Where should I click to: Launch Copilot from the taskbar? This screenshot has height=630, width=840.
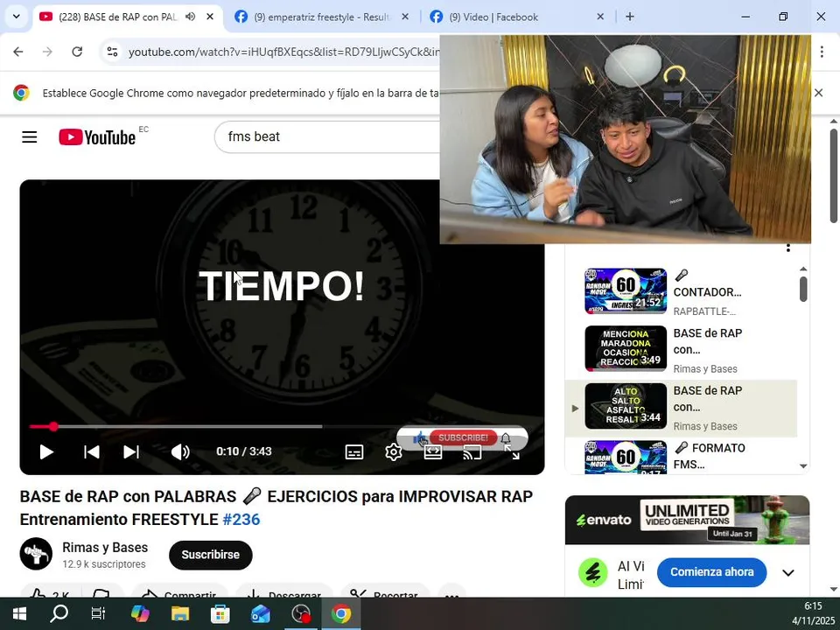point(140,613)
